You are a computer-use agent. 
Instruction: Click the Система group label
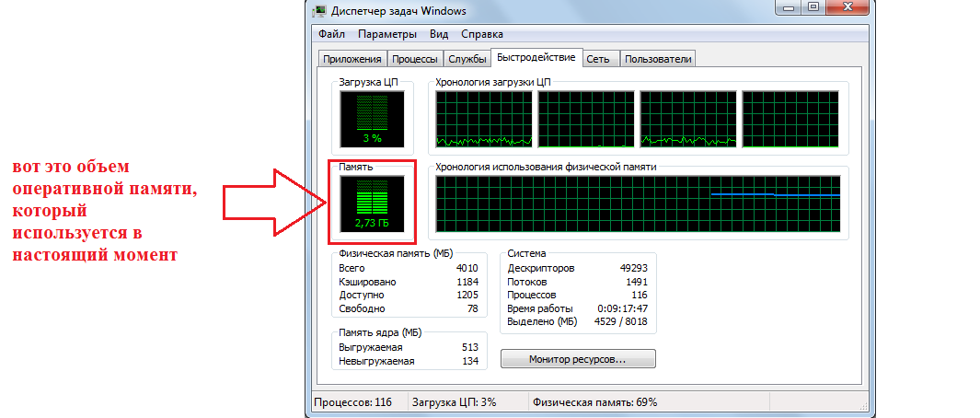tap(526, 253)
